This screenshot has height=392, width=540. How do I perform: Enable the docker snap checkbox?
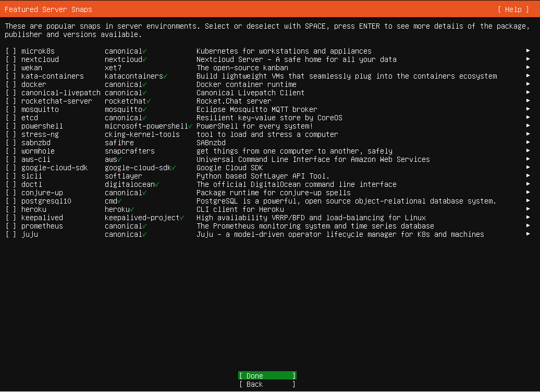(x=10, y=84)
